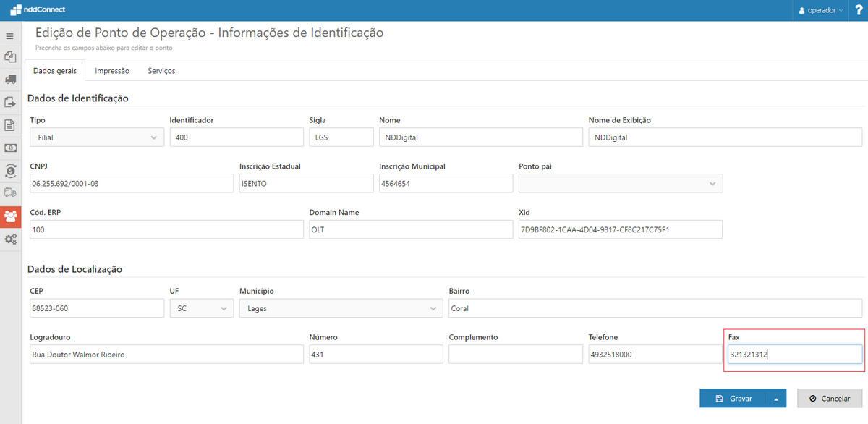Switch to the Impressão tab
The width and height of the screenshot is (868, 424).
pos(112,70)
